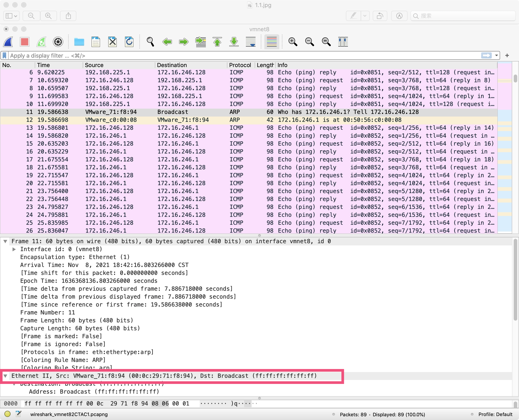Stop capture with the red square icon
Screen dimensions: 519x420
point(25,42)
